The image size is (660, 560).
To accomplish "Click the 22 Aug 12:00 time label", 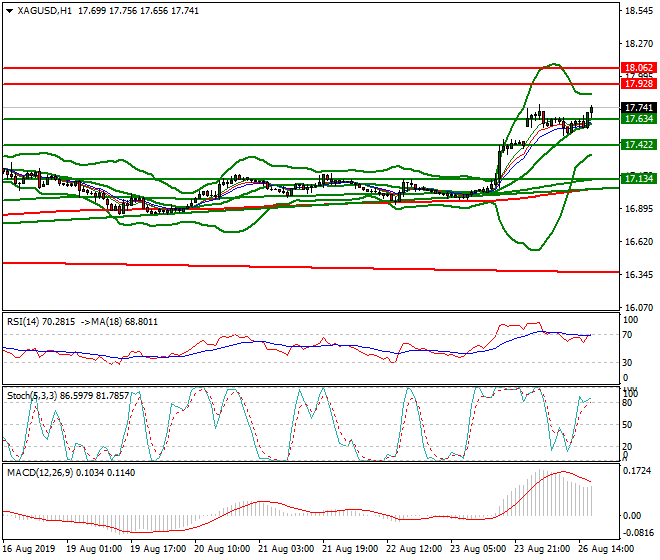I will 413,550.
